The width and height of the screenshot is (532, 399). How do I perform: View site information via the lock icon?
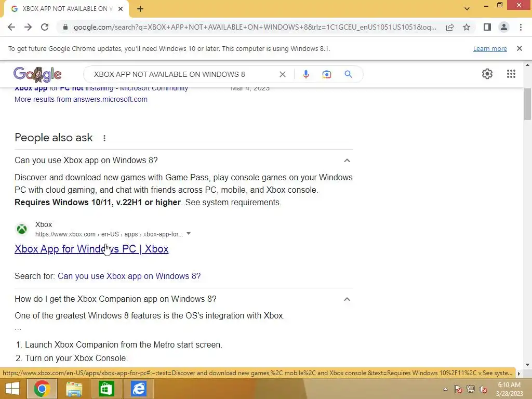coord(65,27)
